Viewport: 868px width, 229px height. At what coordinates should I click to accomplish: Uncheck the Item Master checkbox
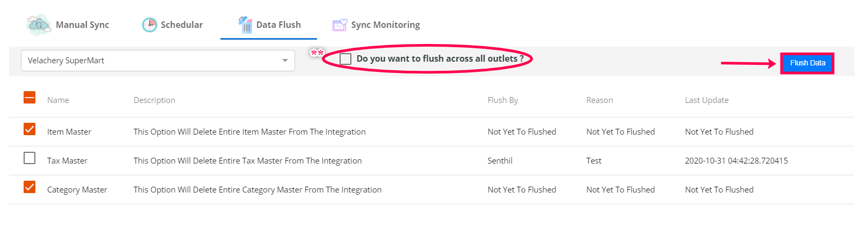30,129
